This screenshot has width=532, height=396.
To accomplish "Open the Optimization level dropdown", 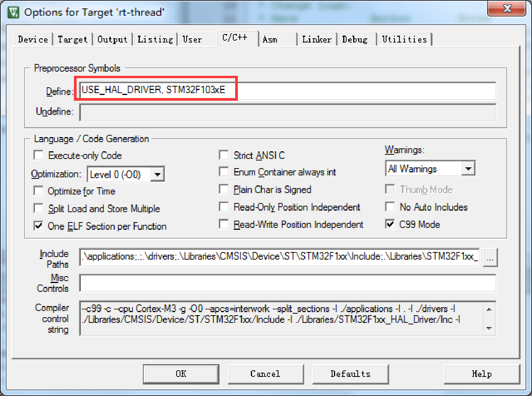I will (x=157, y=175).
